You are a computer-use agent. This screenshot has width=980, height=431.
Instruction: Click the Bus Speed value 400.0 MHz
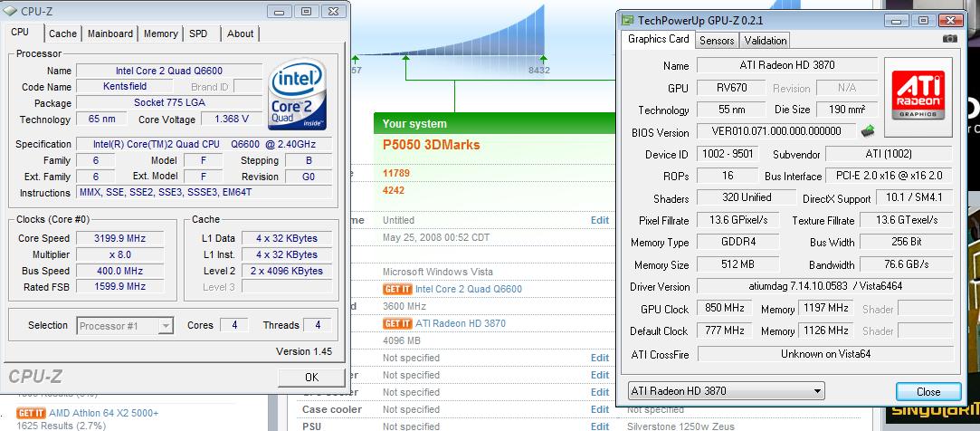[x=119, y=271]
